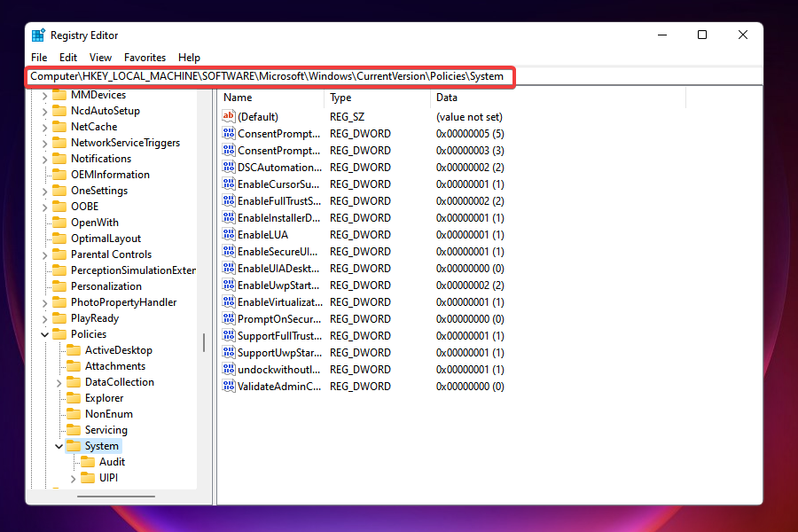The height and width of the screenshot is (532, 798).
Task: Expand the PhotoPropertyHandler key
Action: (45, 302)
